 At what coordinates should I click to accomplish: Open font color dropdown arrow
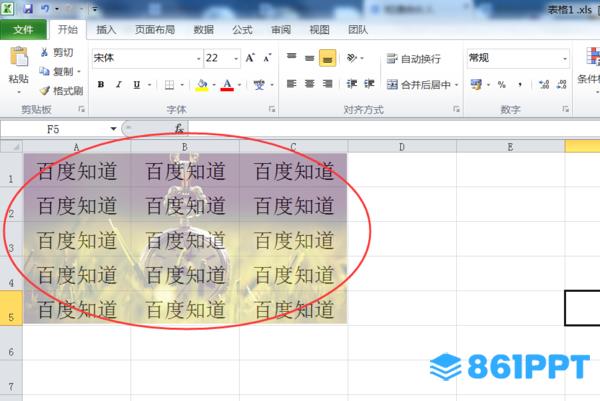coord(240,85)
